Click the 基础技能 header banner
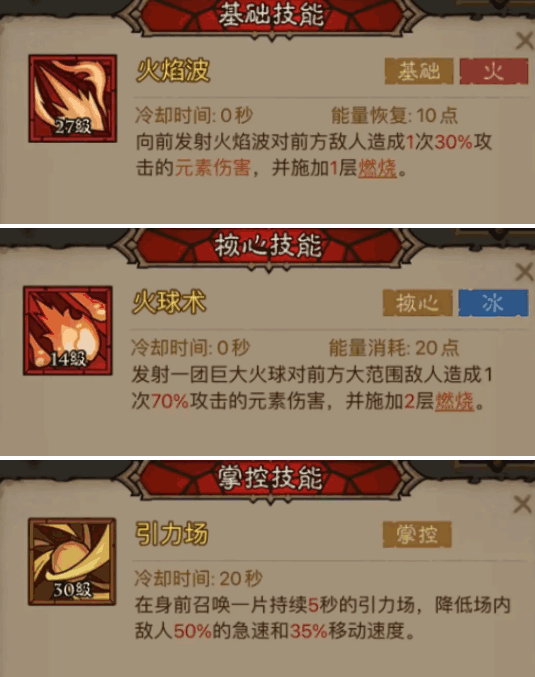The image size is (535, 677). tap(271, 17)
